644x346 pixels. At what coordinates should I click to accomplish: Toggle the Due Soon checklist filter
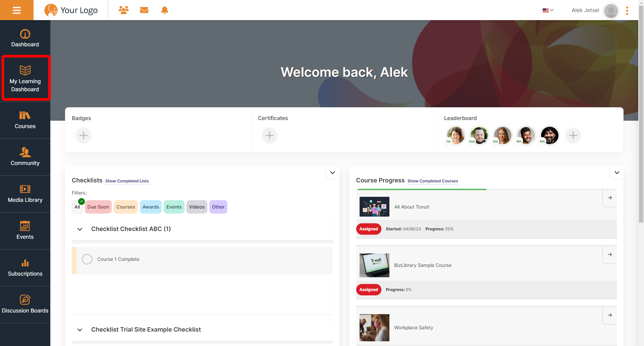pyautogui.click(x=98, y=207)
